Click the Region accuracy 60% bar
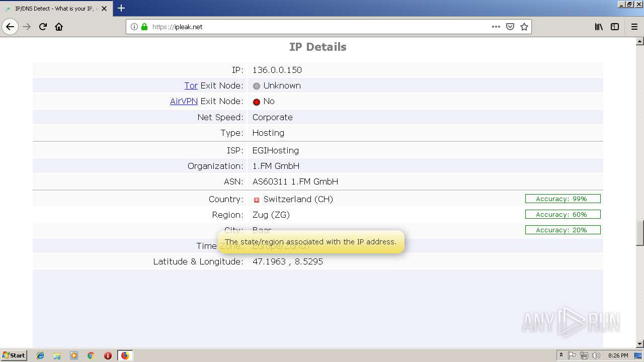The image size is (644, 362). pyautogui.click(x=562, y=214)
